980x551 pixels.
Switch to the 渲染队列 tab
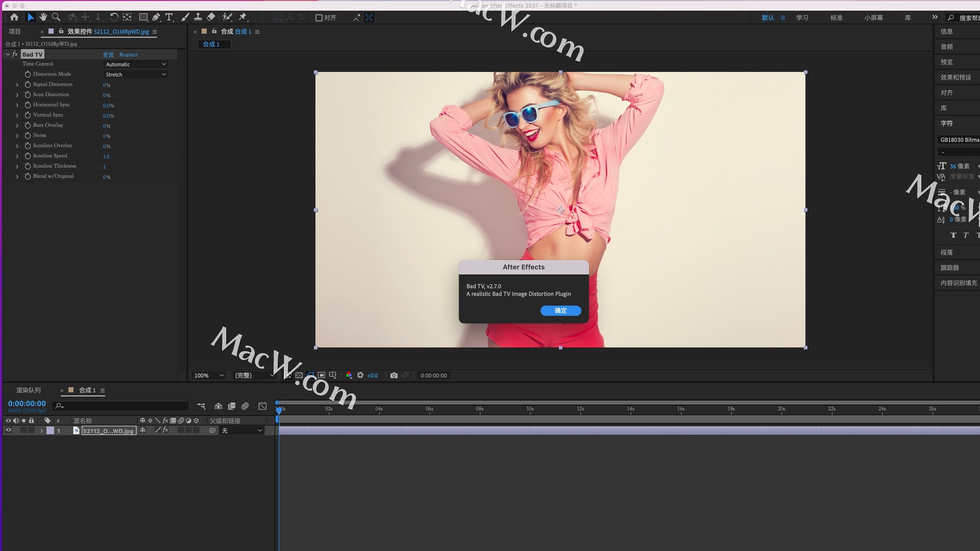(29, 390)
